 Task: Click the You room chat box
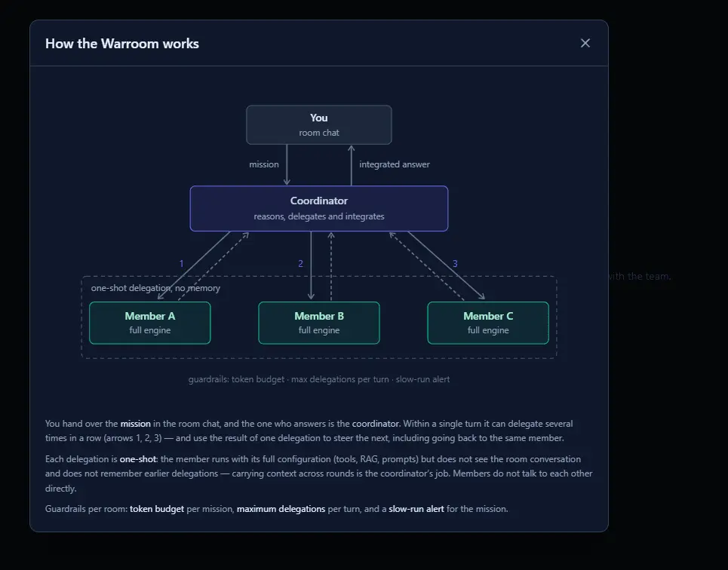[x=319, y=125]
